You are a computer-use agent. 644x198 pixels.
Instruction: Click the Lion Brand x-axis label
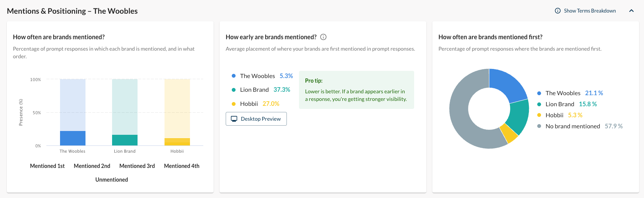click(125, 151)
